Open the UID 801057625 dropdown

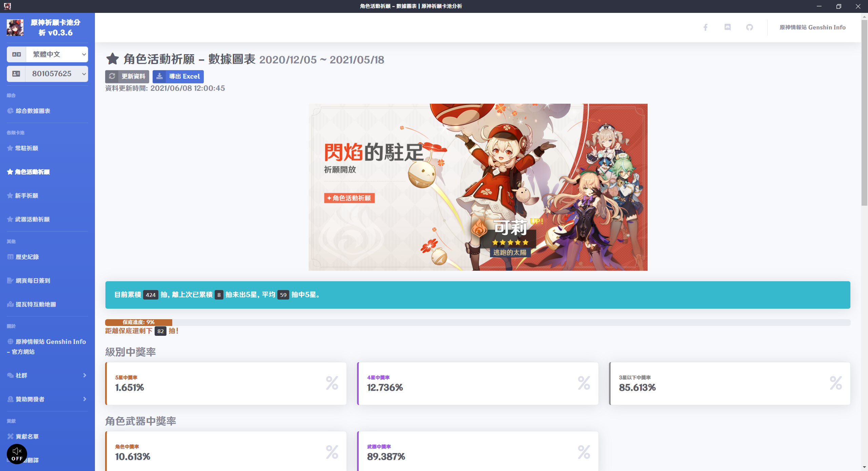[x=56, y=74]
